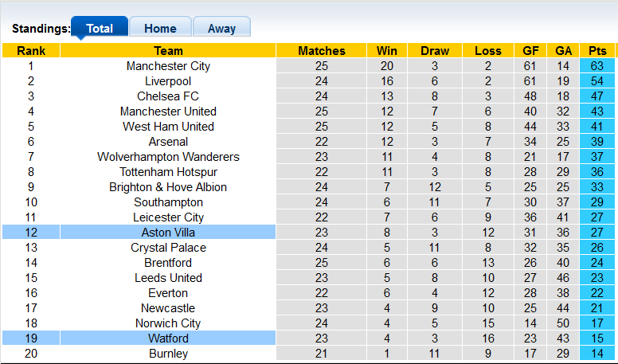618x364 pixels.
Task: Select the Away standings tab
Action: [x=221, y=28]
